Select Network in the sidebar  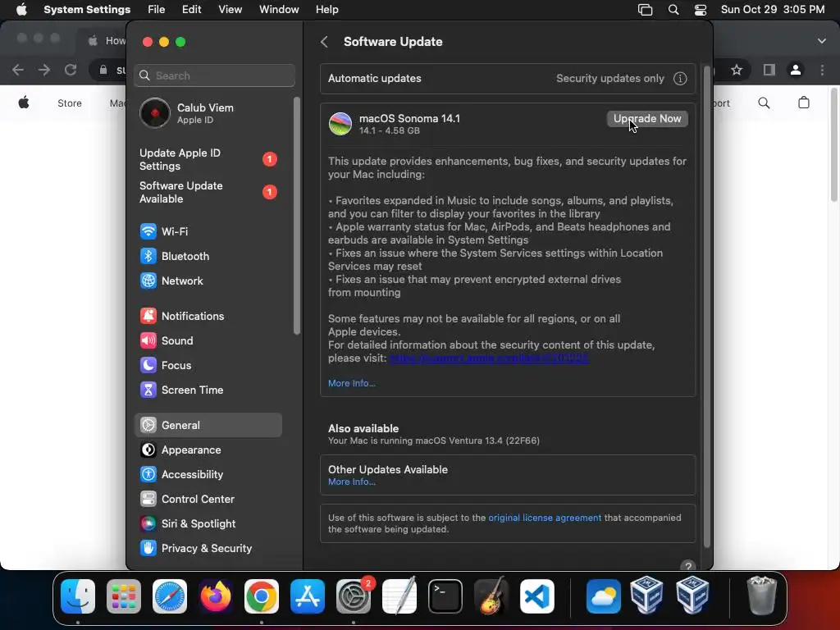tap(208, 281)
